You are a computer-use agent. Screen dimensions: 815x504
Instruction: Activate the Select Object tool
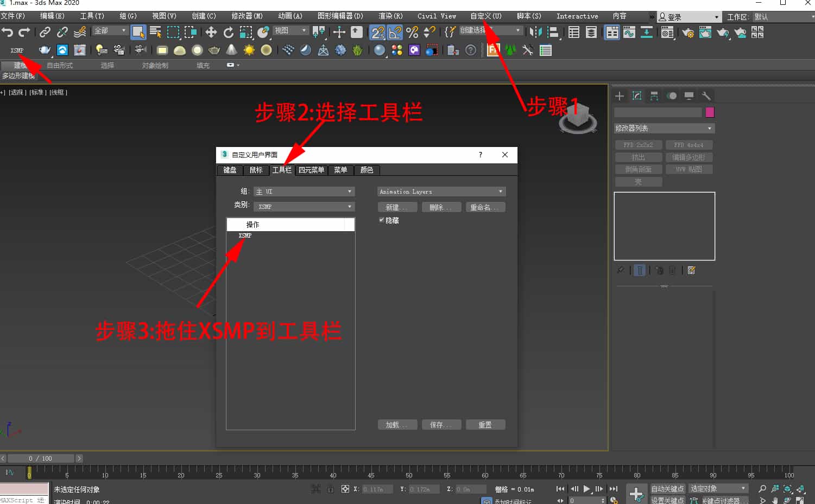pos(138,33)
